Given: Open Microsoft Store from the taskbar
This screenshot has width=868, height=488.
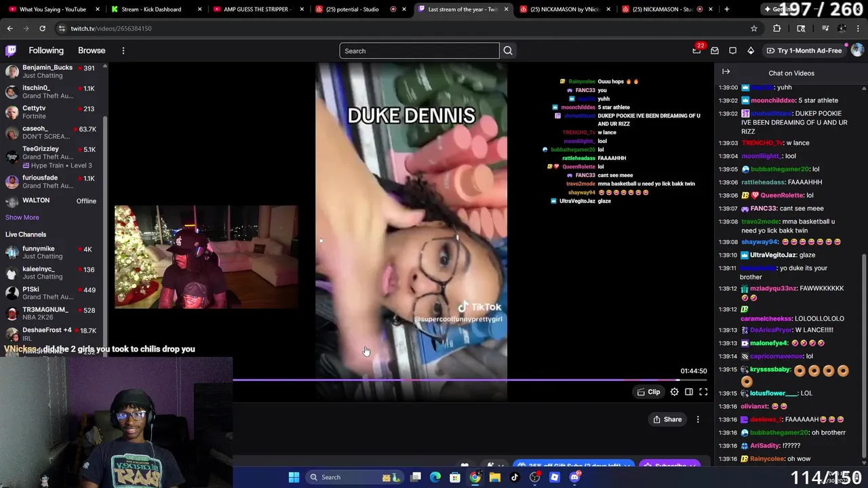Looking at the screenshot, I should tap(455, 477).
